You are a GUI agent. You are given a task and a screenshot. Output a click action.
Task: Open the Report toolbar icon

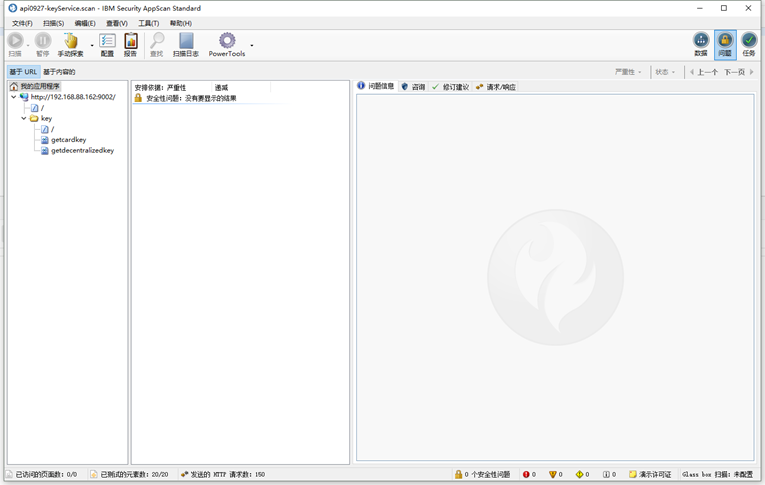coord(130,44)
